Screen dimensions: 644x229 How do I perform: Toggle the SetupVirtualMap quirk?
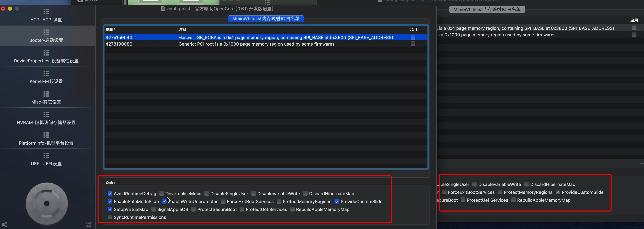tap(110, 209)
